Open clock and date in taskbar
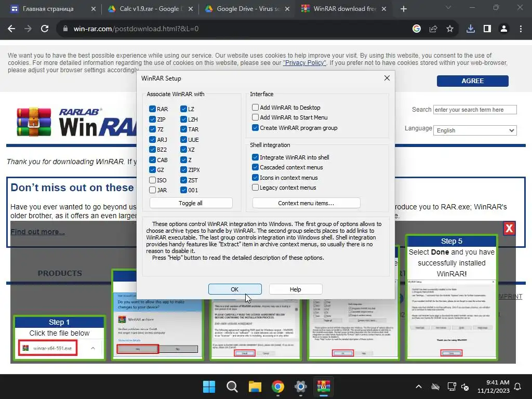The width and height of the screenshot is (532, 399). pyautogui.click(x=494, y=387)
